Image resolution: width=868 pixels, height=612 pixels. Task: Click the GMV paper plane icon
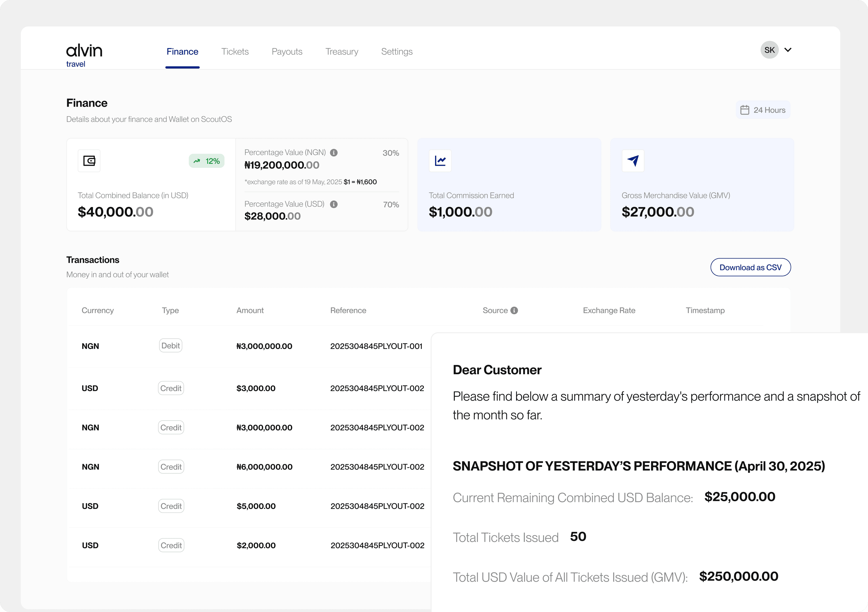coord(633,161)
